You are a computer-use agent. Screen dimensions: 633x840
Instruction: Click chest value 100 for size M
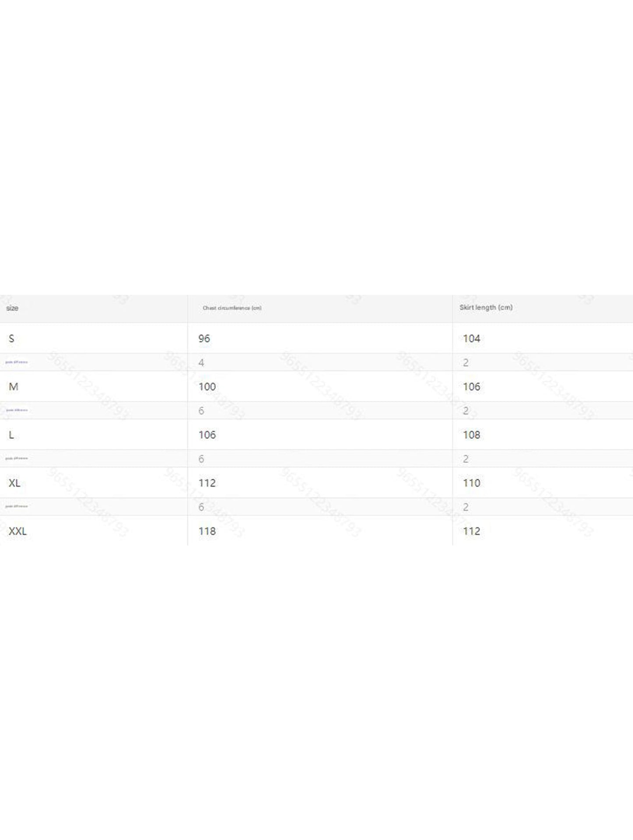[207, 386]
